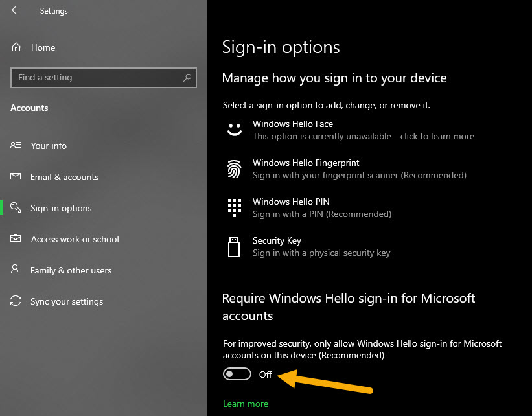Click the fingerprint icon

pyautogui.click(x=235, y=169)
